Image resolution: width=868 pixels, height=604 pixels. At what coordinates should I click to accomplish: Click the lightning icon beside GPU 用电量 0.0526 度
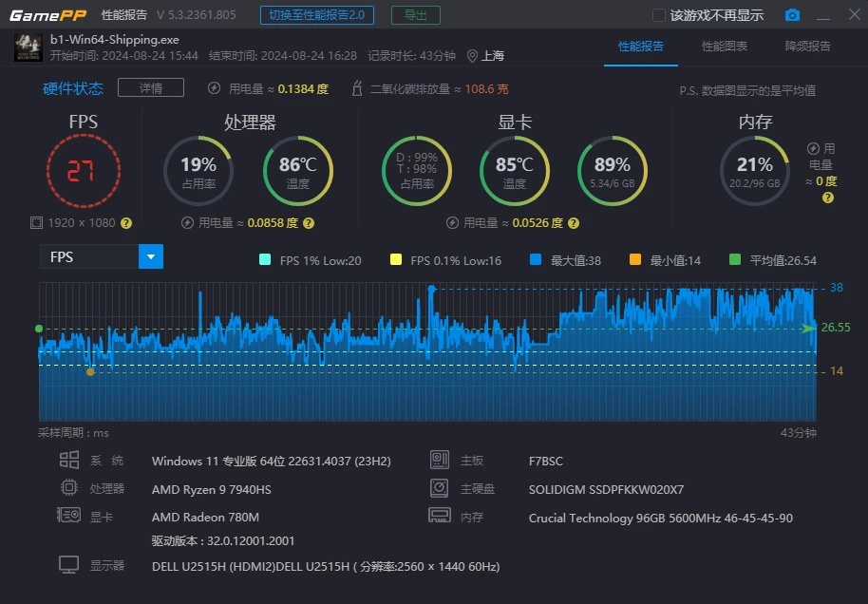452,222
